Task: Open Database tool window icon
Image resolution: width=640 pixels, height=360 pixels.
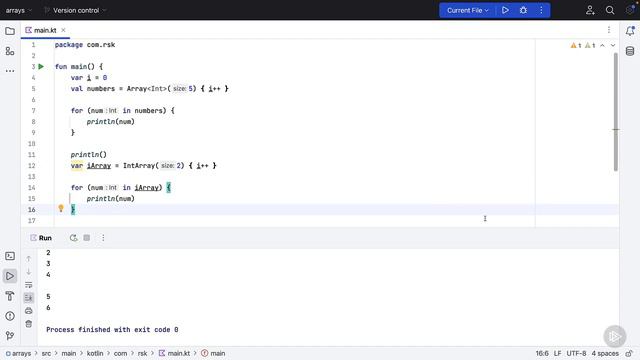Action: pyautogui.click(x=630, y=51)
